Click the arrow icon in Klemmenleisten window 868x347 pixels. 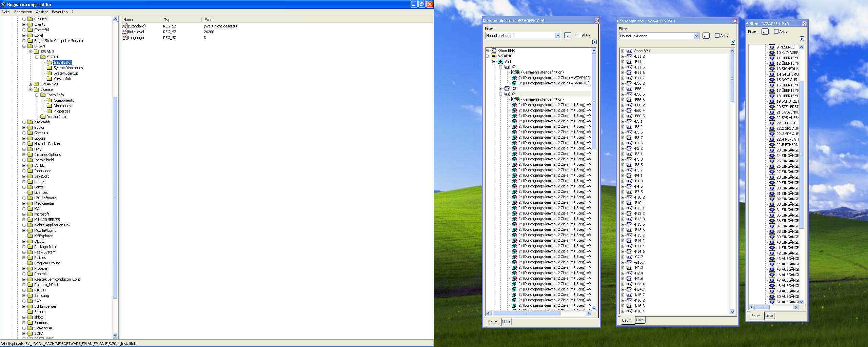tap(594, 42)
